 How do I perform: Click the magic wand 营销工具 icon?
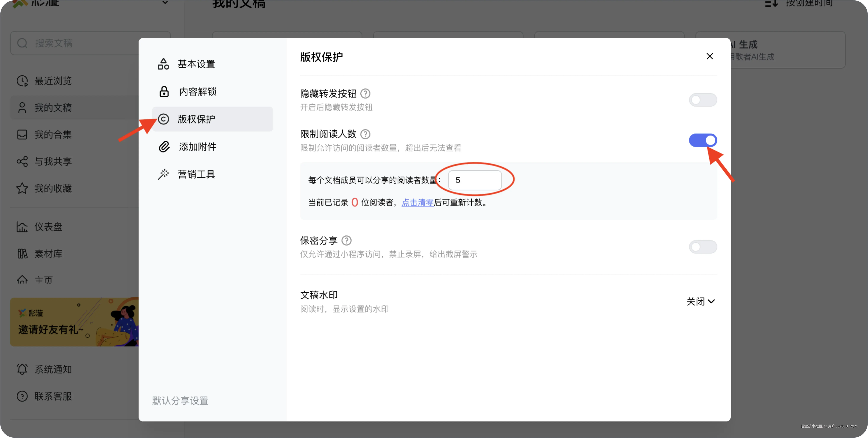(x=163, y=174)
